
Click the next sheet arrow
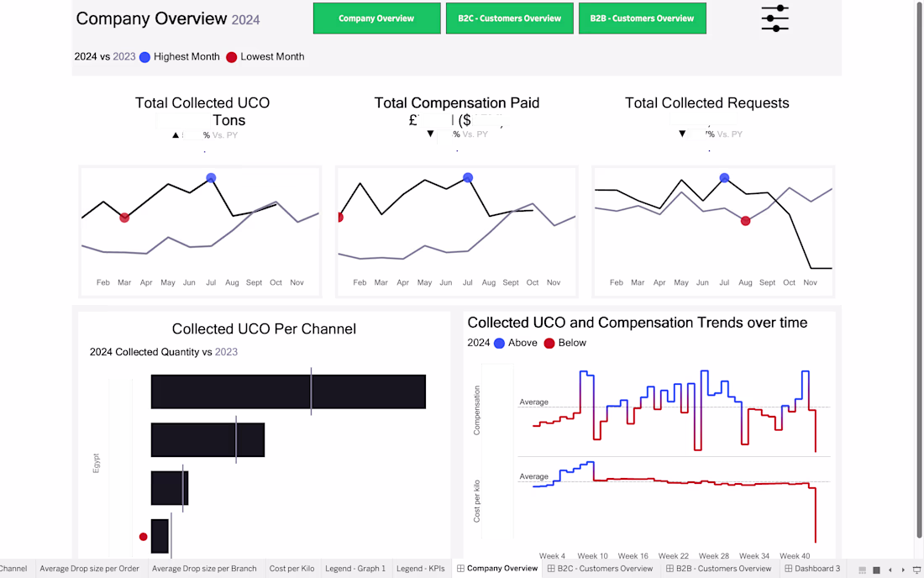pyautogui.click(x=902, y=570)
